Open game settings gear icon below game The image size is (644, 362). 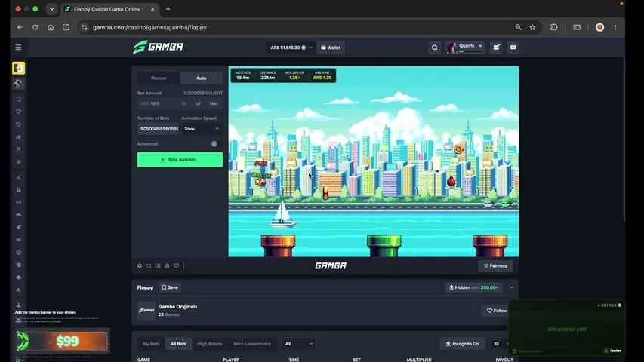tap(140, 266)
